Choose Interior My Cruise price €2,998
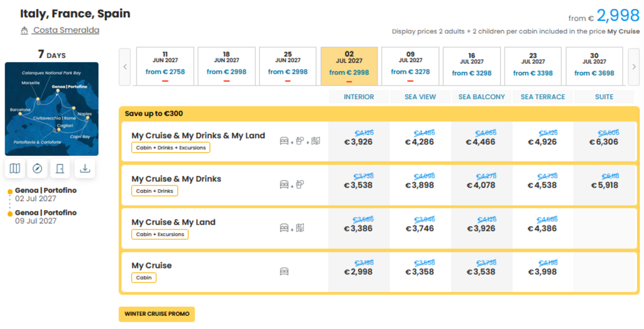 tap(359, 272)
